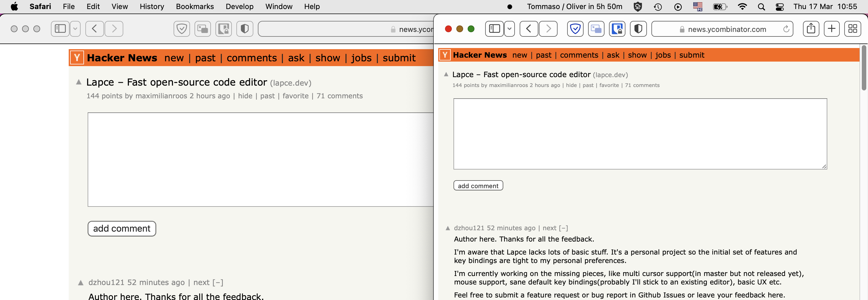The height and width of the screenshot is (300, 868).
Task: Expand the sidebar dropdown chevron in the active window
Action: [509, 29]
